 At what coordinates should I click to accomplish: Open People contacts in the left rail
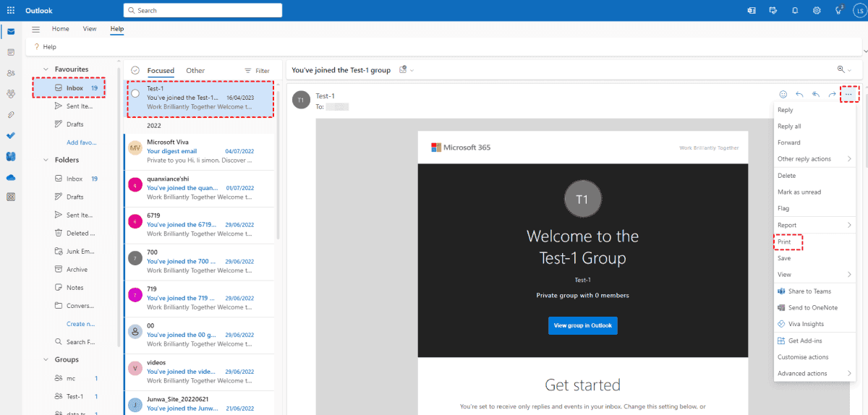pos(11,73)
